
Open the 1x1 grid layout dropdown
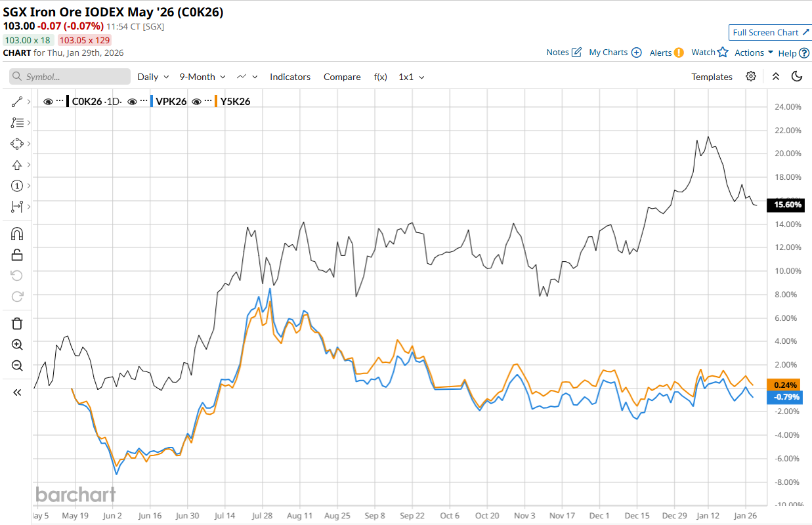(x=411, y=77)
